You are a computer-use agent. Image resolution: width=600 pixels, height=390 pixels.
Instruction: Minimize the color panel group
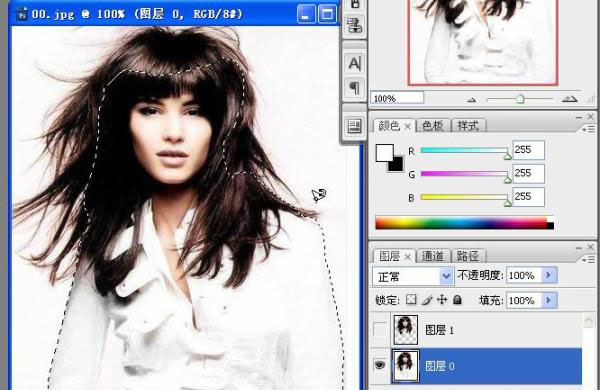point(579,117)
